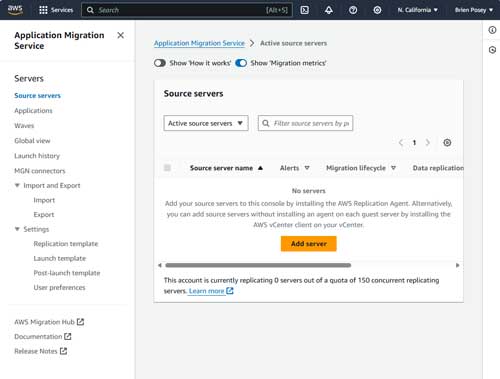The width and height of the screenshot is (500, 379).
Task: Open Waves in the sidebar
Action: 24,126
